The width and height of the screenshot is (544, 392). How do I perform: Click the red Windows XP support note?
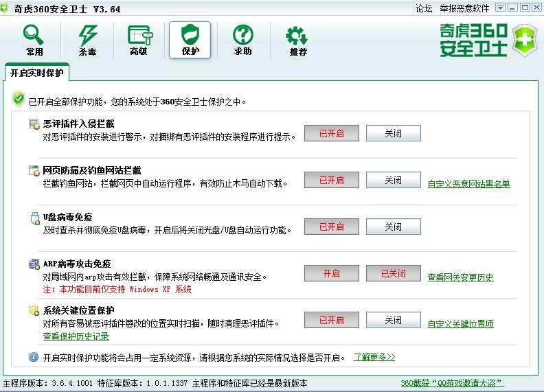(117, 289)
